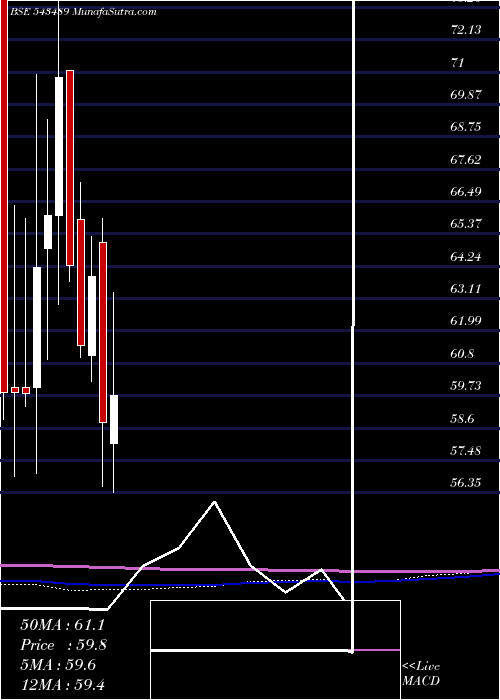Click the 61.99 price axis label

[x=466, y=321]
